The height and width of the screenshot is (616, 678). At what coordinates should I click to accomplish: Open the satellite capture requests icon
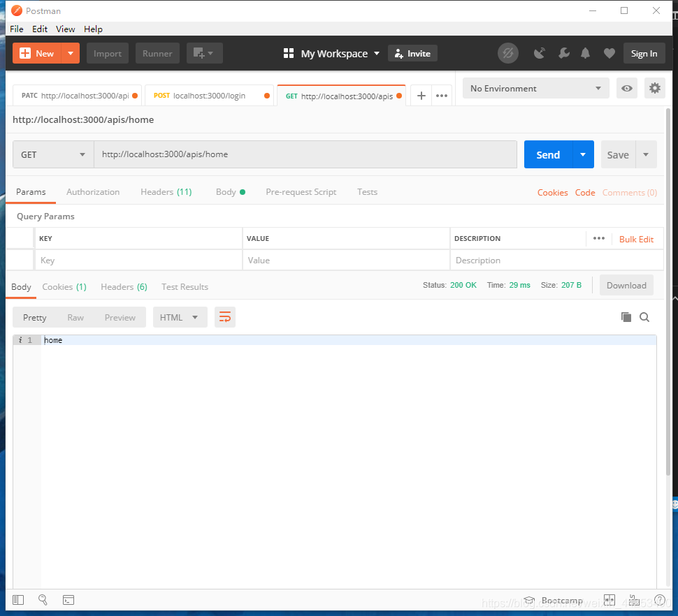[539, 54]
